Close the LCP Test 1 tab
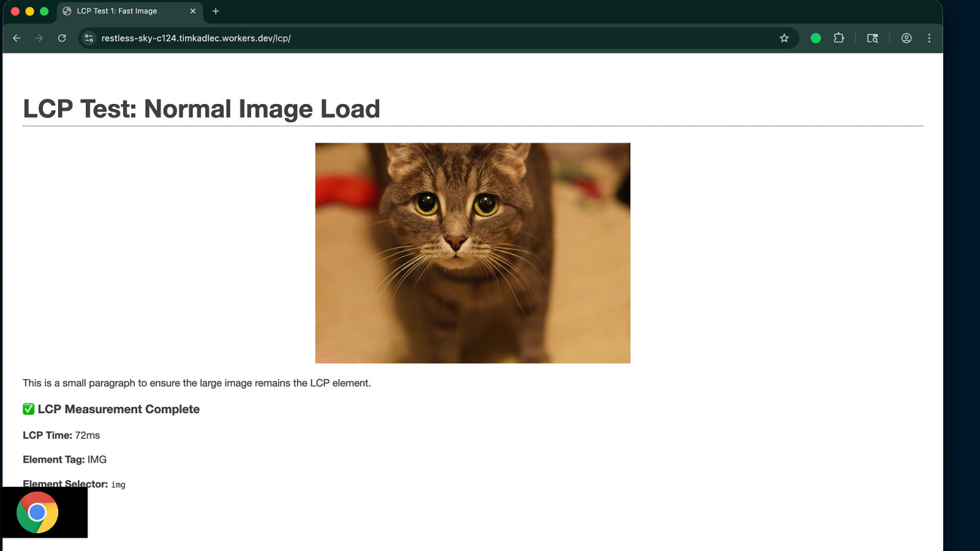Viewport: 980px width, 551px height. pos(193,11)
